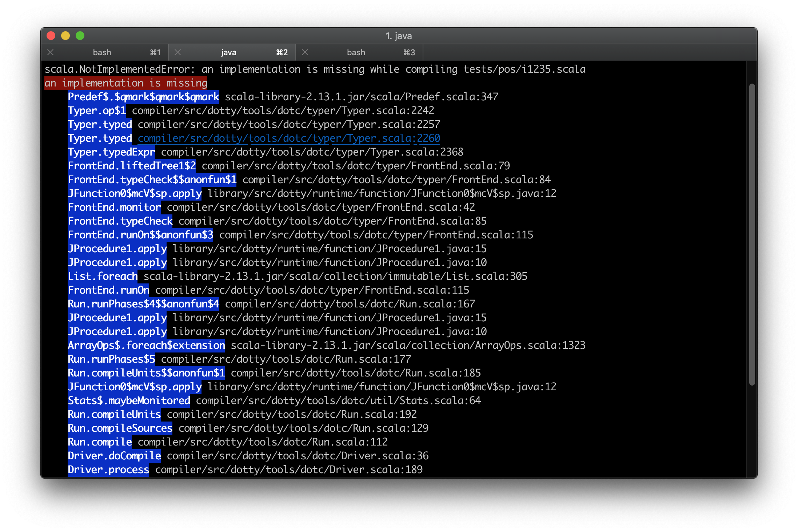This screenshot has height=532, width=798.
Task: Click the red 'an implementation is missing' text
Action: tap(126, 83)
